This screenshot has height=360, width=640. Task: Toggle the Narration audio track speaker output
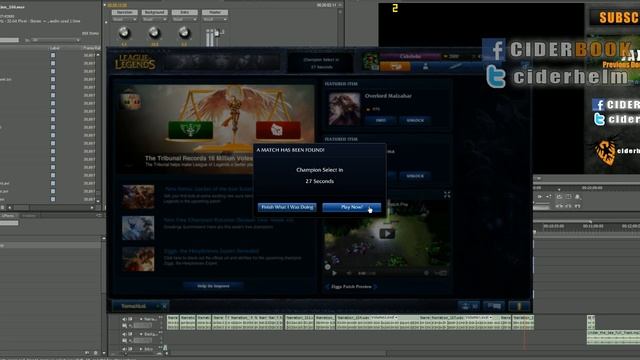125,319
